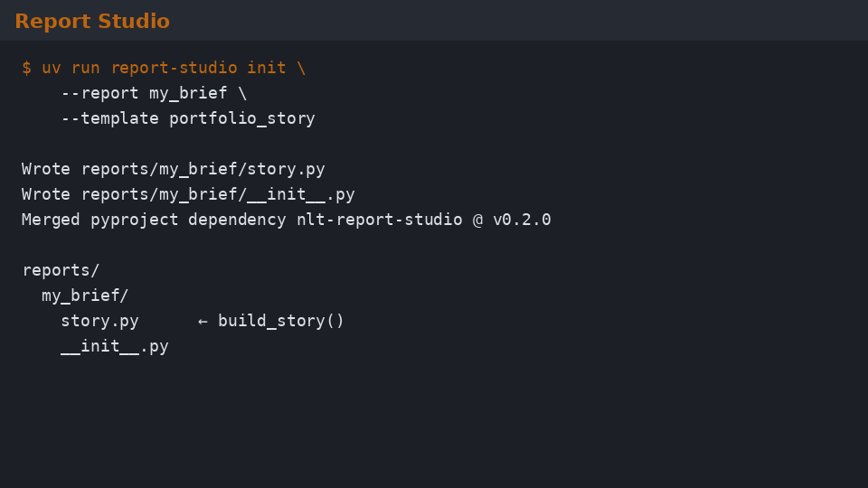Click the 'Merged pyproject dependency' output line
This screenshot has width=868, height=488.
click(x=287, y=220)
